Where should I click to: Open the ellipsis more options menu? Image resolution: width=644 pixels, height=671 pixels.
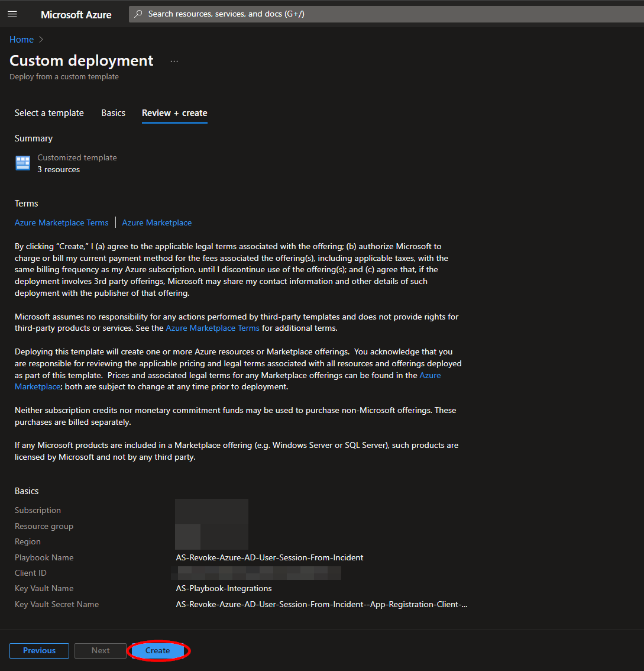click(174, 61)
